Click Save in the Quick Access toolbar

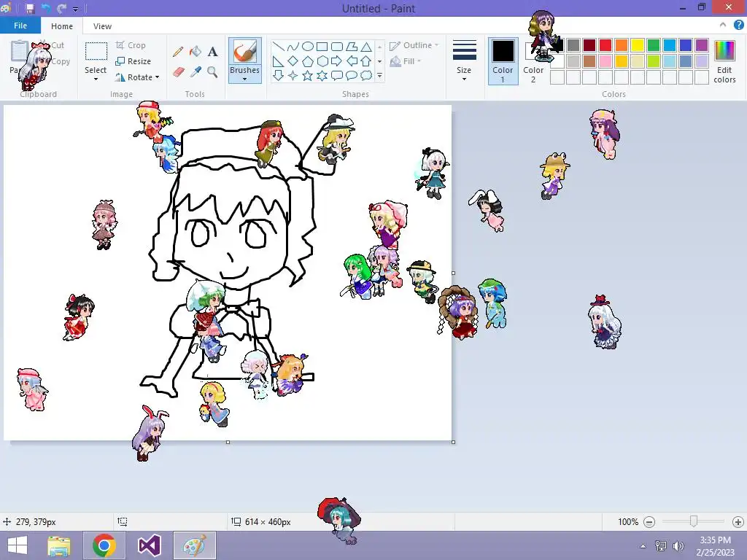30,9
